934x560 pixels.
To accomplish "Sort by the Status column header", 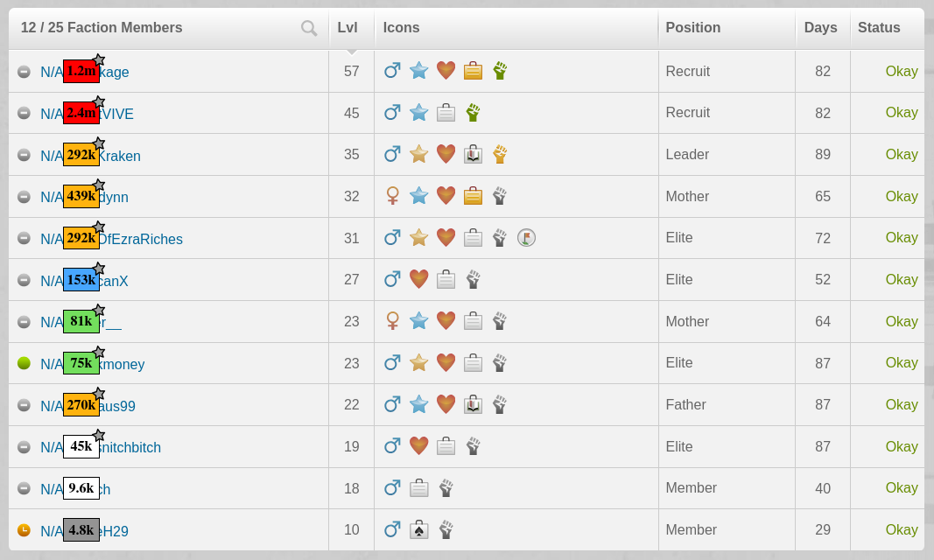I will [x=879, y=27].
